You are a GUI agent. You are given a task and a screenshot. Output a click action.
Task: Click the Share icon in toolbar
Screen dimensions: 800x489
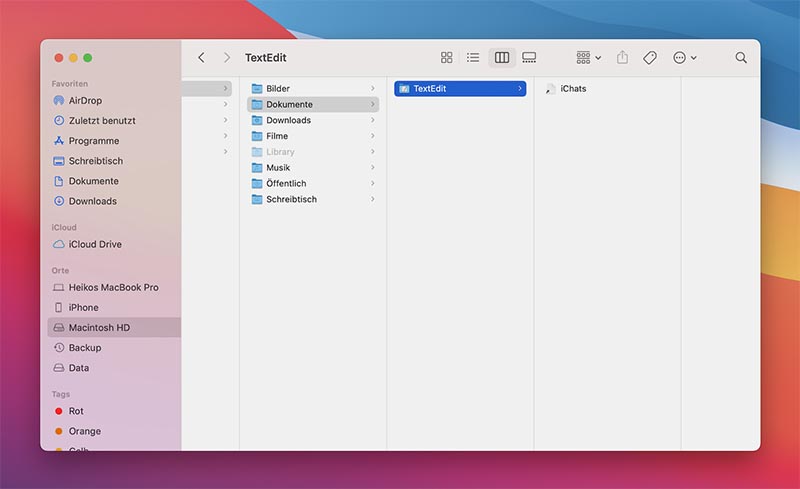[x=622, y=58]
